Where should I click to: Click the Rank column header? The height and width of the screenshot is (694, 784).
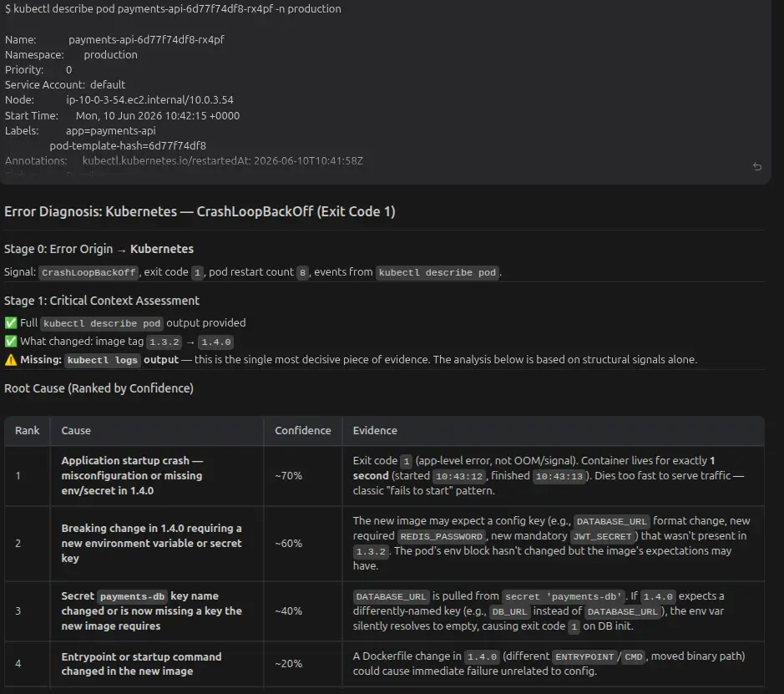coord(27,430)
